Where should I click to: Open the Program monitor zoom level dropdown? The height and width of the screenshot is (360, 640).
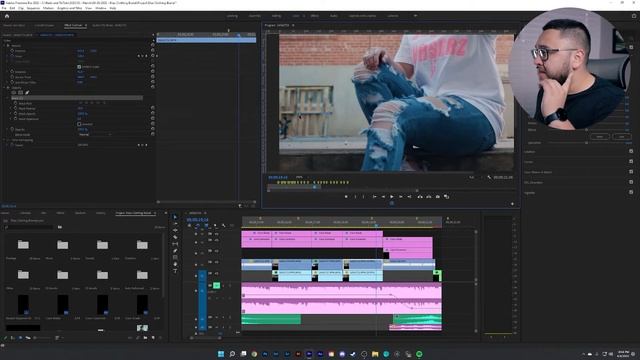tap(301, 177)
